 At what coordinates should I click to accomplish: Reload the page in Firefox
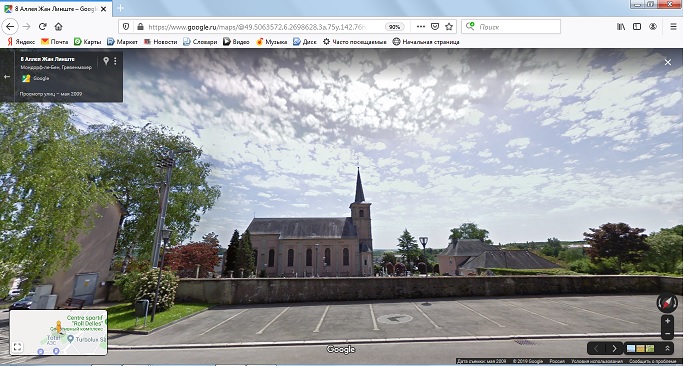click(43, 27)
